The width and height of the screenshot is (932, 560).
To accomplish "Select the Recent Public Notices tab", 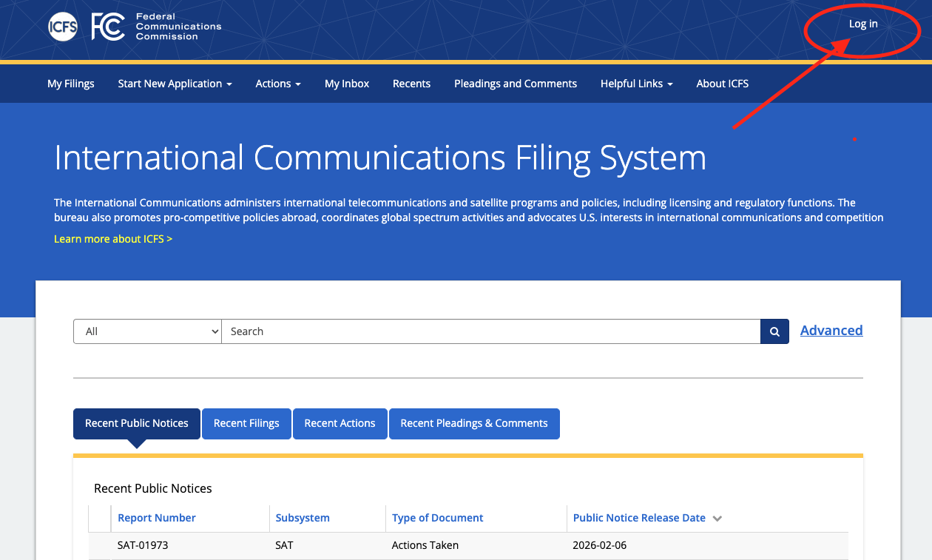I will [x=137, y=423].
